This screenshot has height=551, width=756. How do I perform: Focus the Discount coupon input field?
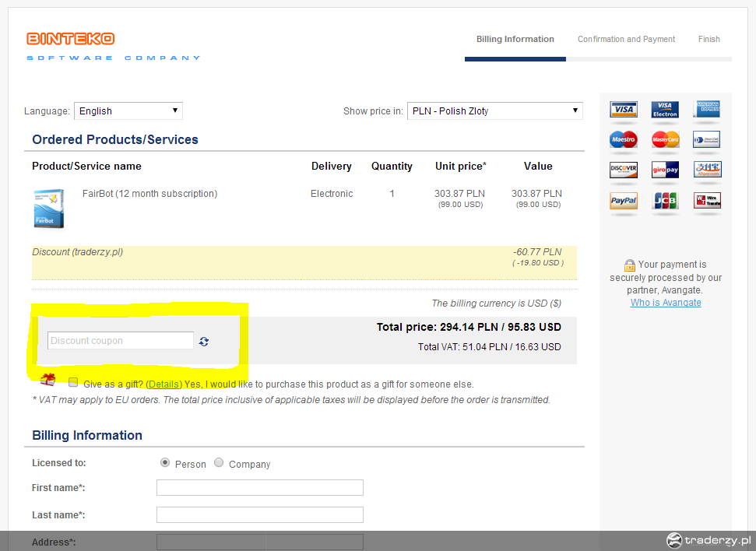[x=121, y=341]
